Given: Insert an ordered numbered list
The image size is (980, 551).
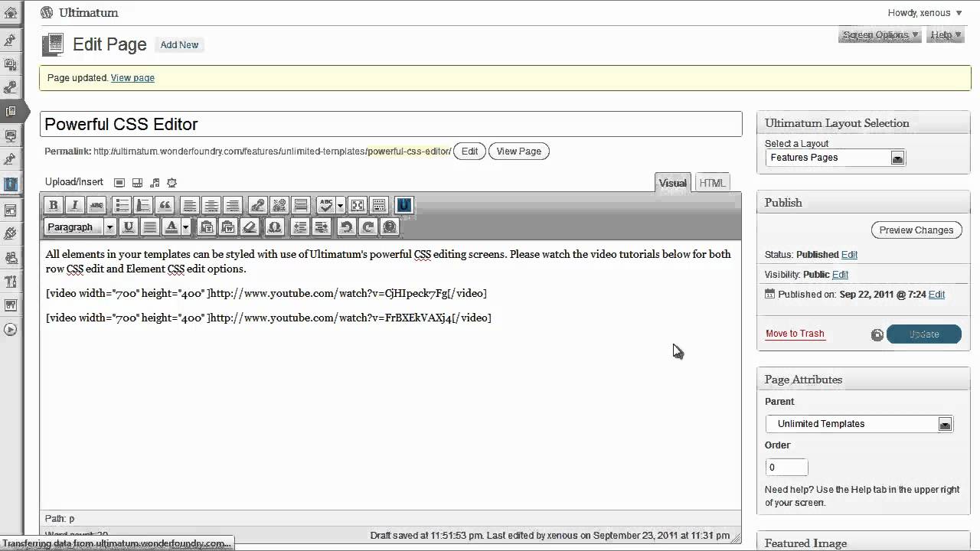Looking at the screenshot, I should click(143, 205).
